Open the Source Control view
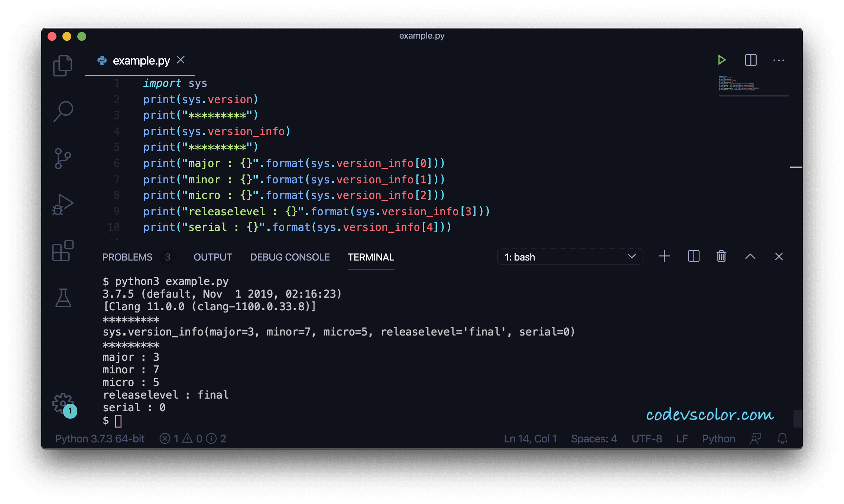The image size is (844, 504). pyautogui.click(x=63, y=158)
